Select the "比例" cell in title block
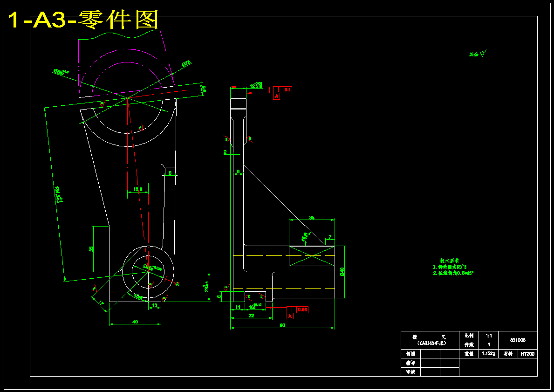The width and height of the screenshot is (554, 392). pyautogui.click(x=469, y=336)
